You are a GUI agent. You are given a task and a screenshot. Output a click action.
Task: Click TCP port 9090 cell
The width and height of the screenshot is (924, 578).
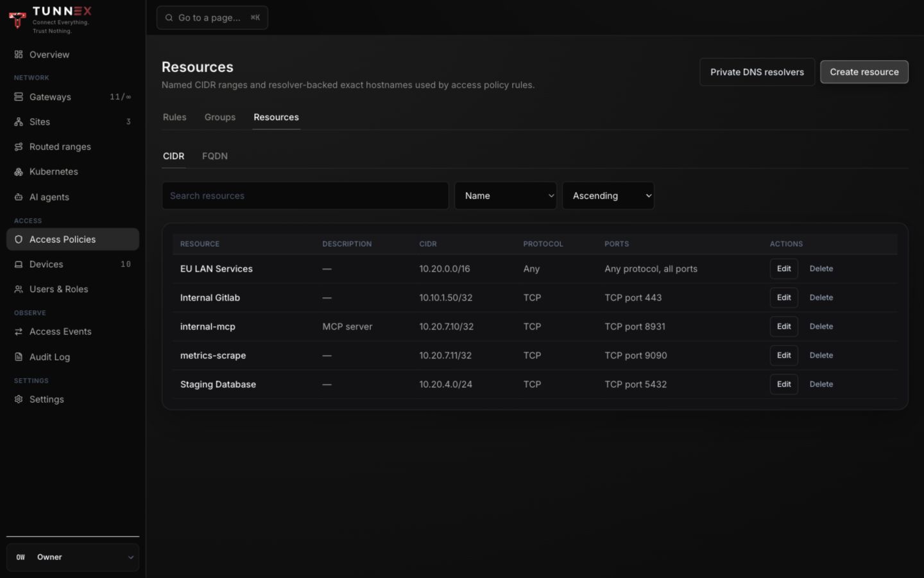coord(636,356)
